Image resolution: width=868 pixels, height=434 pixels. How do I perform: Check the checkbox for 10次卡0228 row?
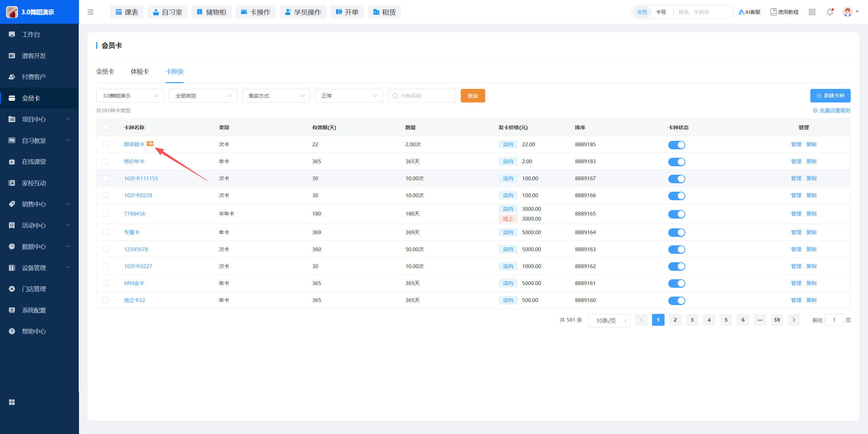click(x=105, y=195)
